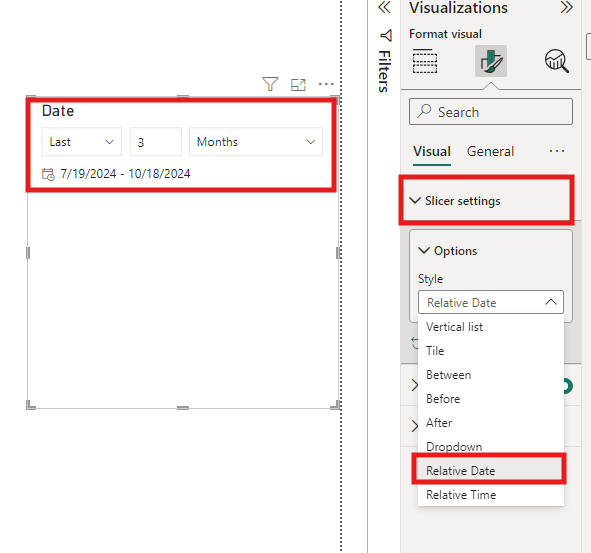Open More options ellipsis above the slicer
The height and width of the screenshot is (553, 591).
click(x=326, y=84)
